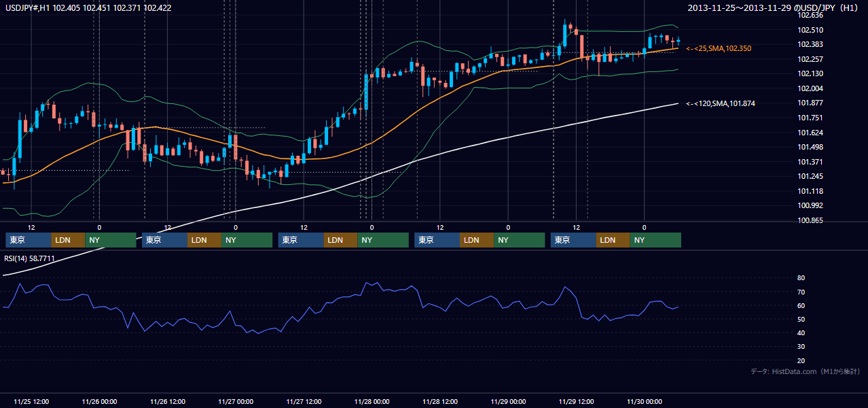
Task: Click price axis value 101.751
Action: (x=810, y=118)
